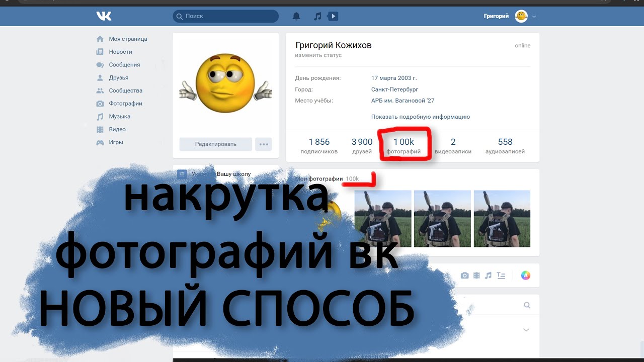Viewport: 644px width, 362px height.
Task: Go to Друзья in the left menu
Action: (118, 78)
